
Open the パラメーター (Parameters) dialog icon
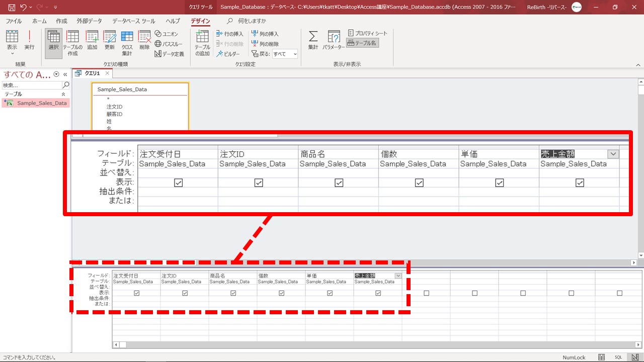pos(334,40)
